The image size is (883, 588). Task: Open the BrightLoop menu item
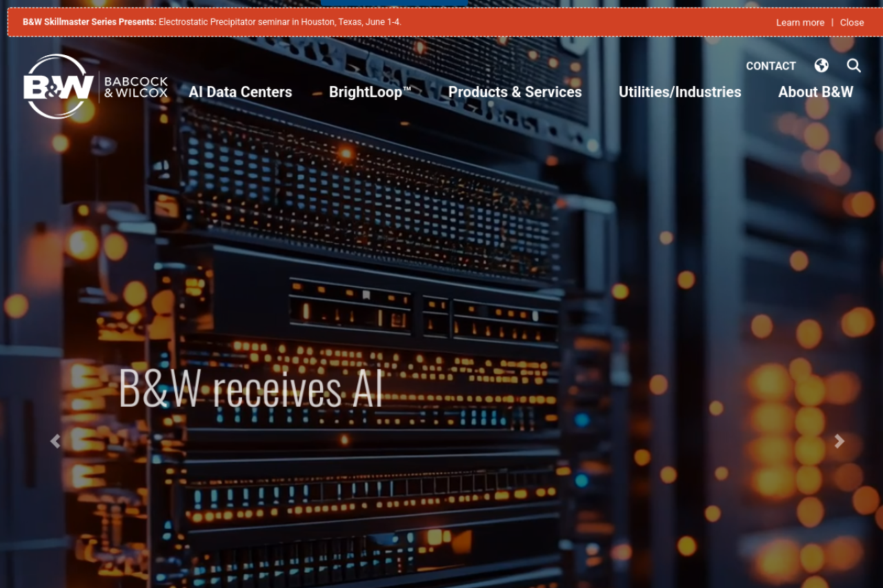pos(370,92)
